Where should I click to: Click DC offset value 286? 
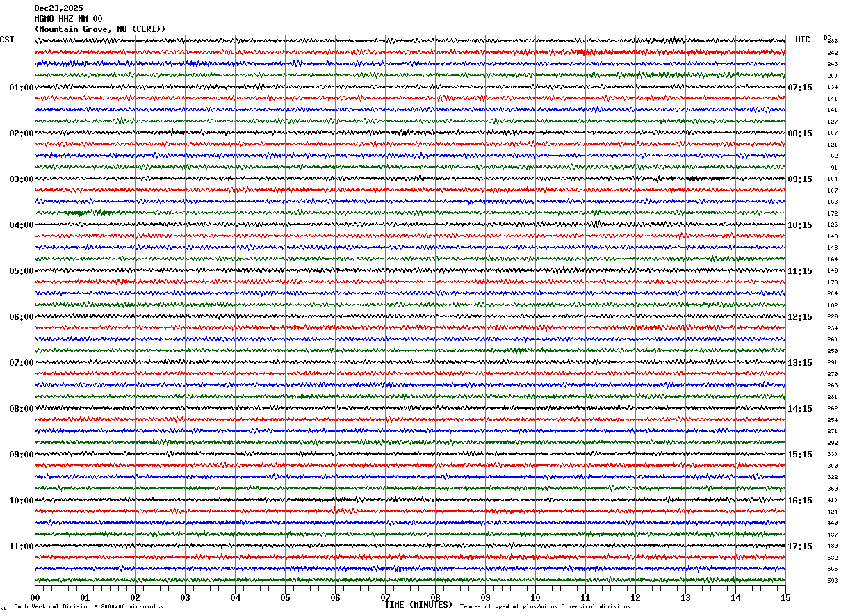coord(833,42)
